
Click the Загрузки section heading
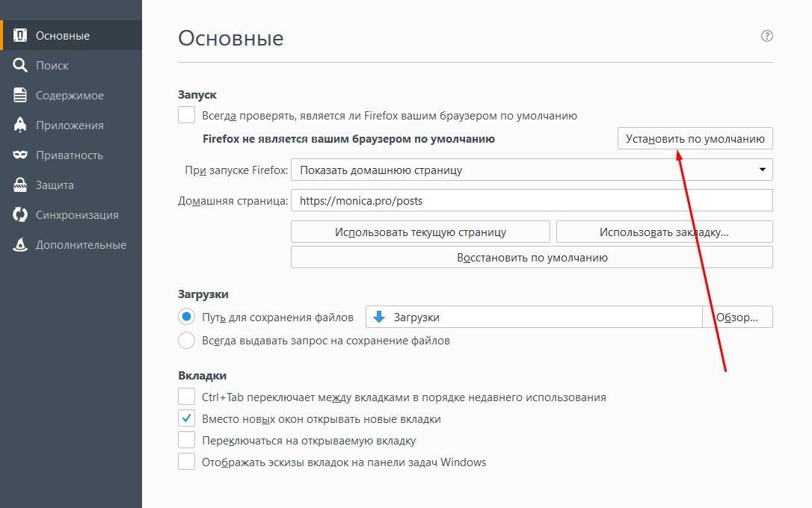pyautogui.click(x=203, y=294)
